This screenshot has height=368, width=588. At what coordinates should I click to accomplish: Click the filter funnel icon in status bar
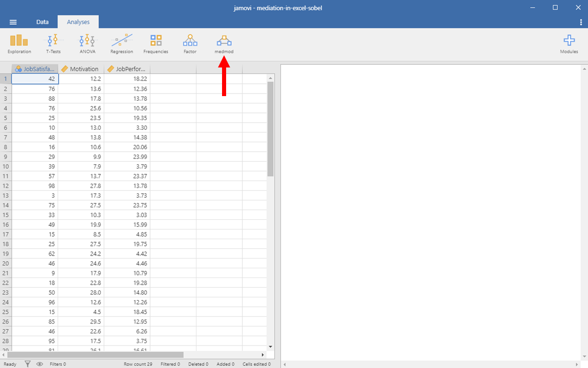click(x=28, y=364)
